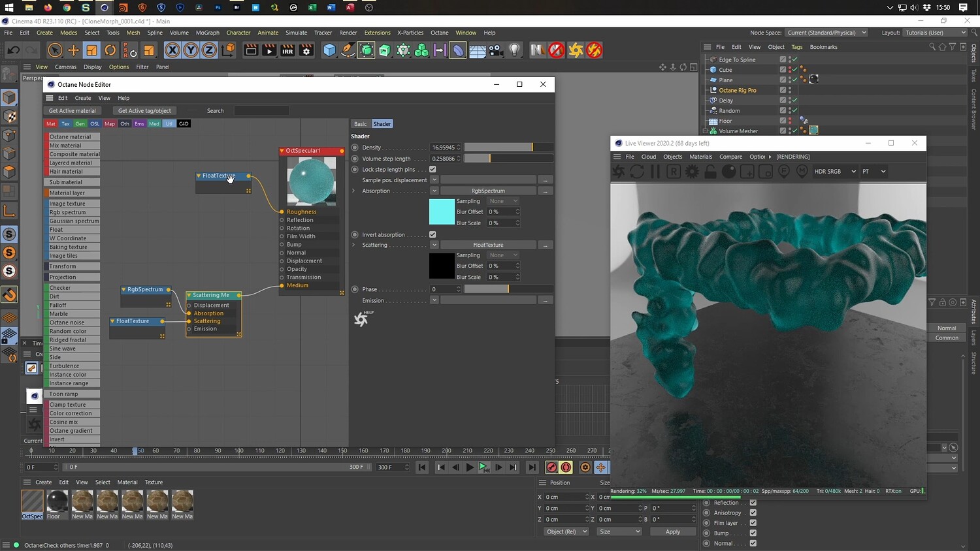The width and height of the screenshot is (980, 551).
Task: Switch to the Basic tab in node editor
Action: (x=361, y=124)
